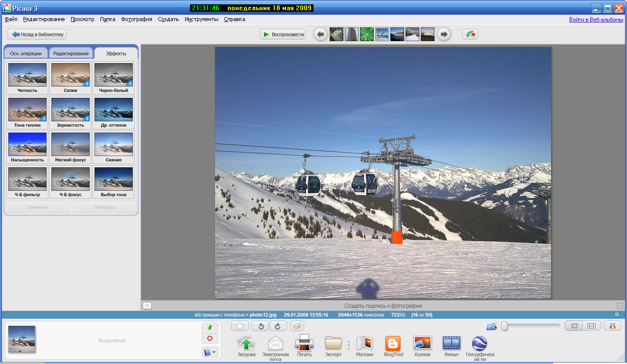This screenshot has height=364, width=627.
Task: Click the fit photo to window button
Action: tap(574, 326)
